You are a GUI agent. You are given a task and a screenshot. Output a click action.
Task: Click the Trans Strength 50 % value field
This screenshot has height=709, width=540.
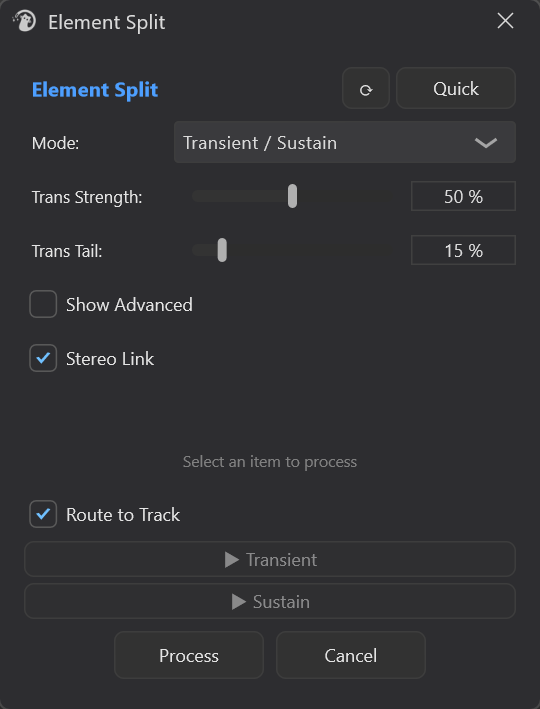[x=463, y=196]
